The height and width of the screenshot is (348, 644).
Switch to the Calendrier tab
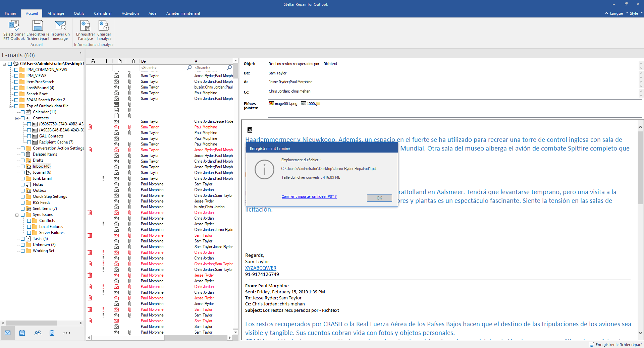(x=103, y=13)
